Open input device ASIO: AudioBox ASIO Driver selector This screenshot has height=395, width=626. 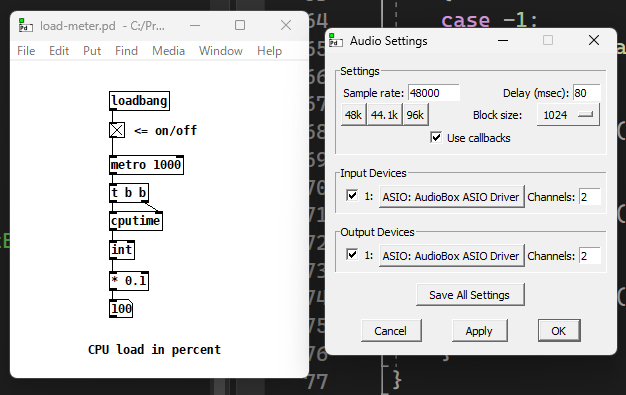pos(451,197)
